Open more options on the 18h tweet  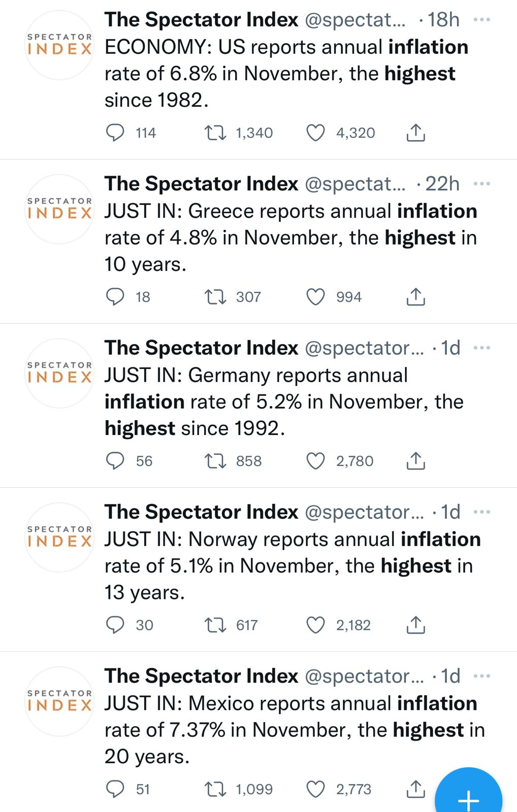click(x=481, y=20)
